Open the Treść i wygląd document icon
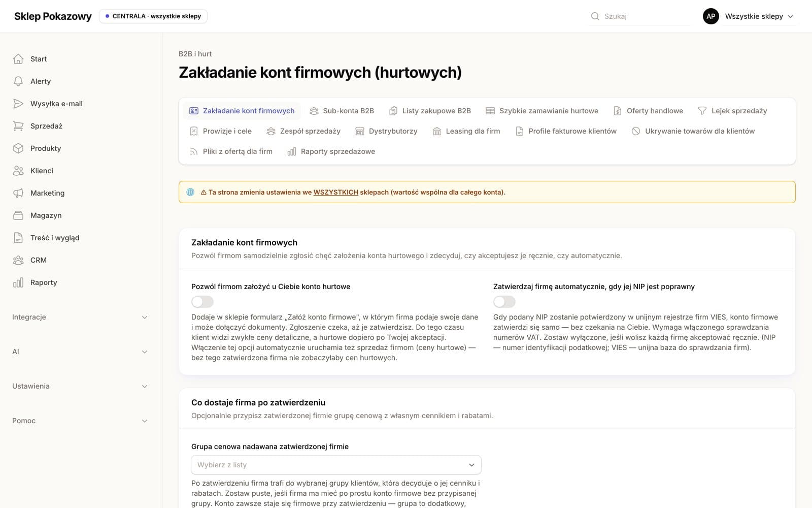This screenshot has width=812, height=508. 18,238
